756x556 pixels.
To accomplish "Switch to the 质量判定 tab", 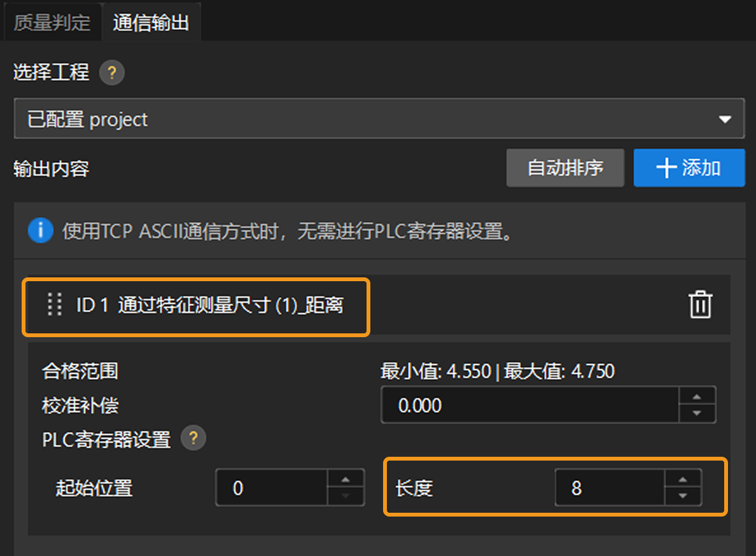I will (51, 21).
